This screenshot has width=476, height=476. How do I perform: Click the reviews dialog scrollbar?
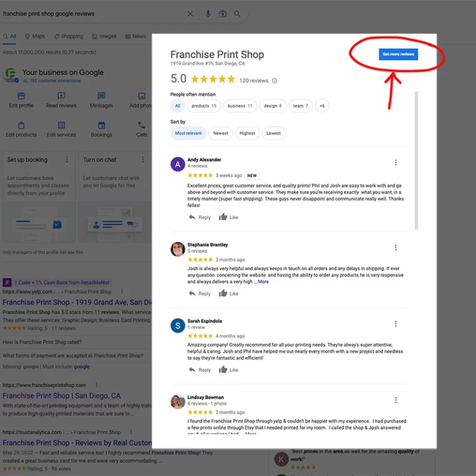[416, 161]
